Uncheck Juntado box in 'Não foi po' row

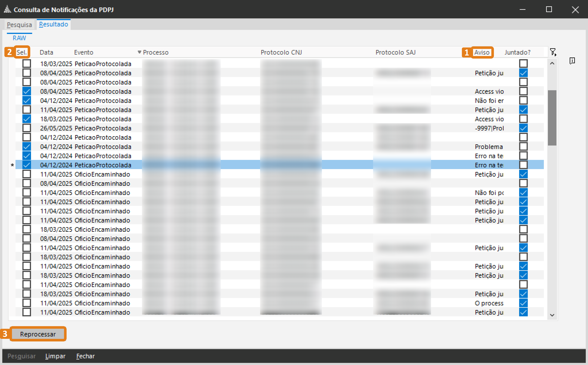pyautogui.click(x=523, y=192)
